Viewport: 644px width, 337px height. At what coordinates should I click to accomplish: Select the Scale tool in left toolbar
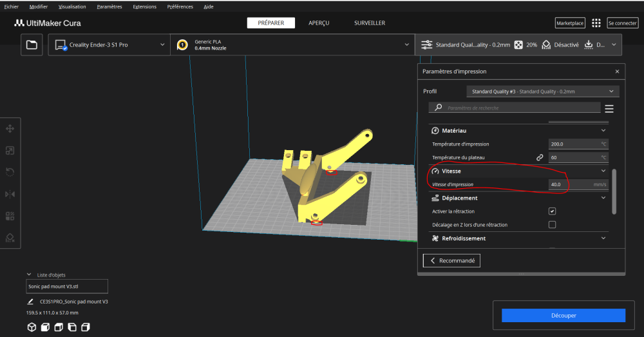[10, 150]
